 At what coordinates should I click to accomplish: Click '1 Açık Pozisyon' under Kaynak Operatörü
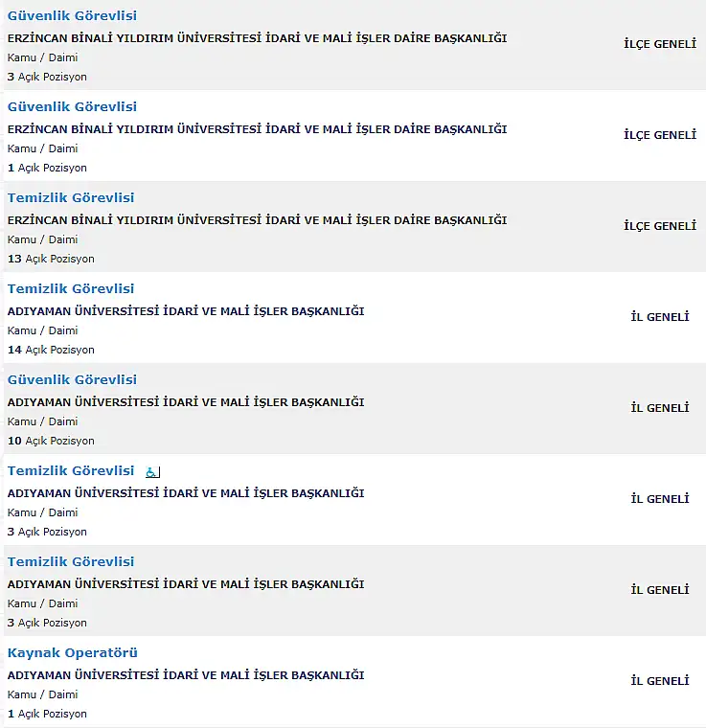click(x=47, y=714)
